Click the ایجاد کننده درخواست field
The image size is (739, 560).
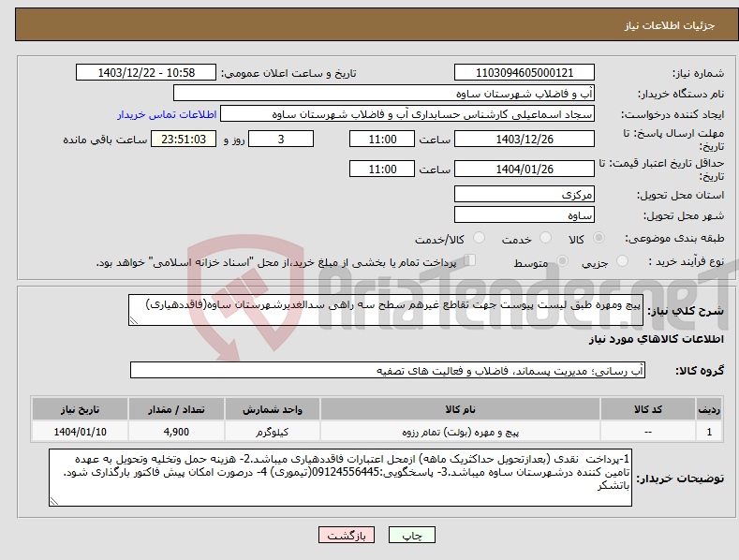coord(407,114)
